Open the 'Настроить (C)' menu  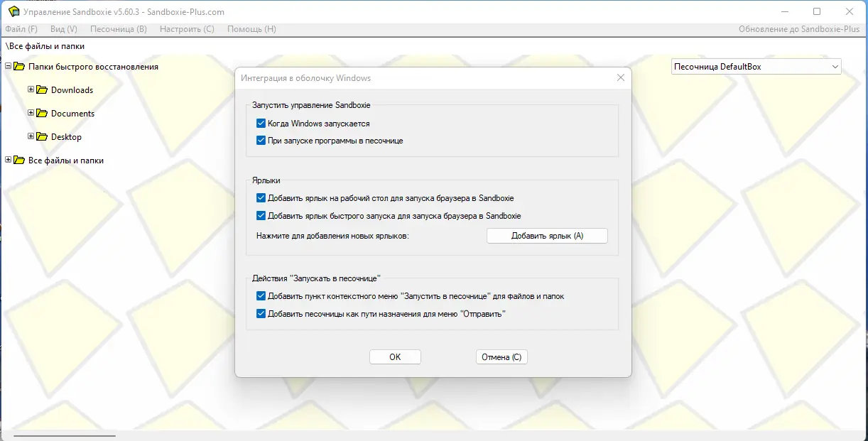tap(187, 29)
